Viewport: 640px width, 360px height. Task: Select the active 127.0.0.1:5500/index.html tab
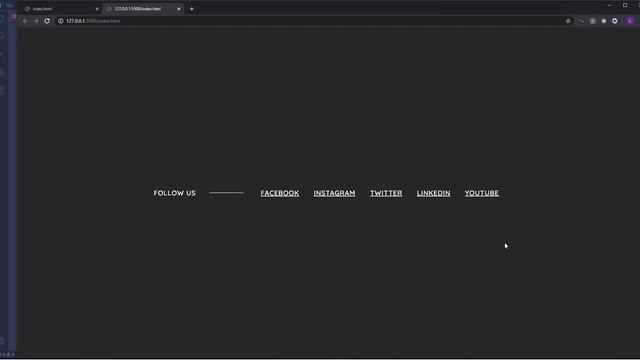coord(143,9)
